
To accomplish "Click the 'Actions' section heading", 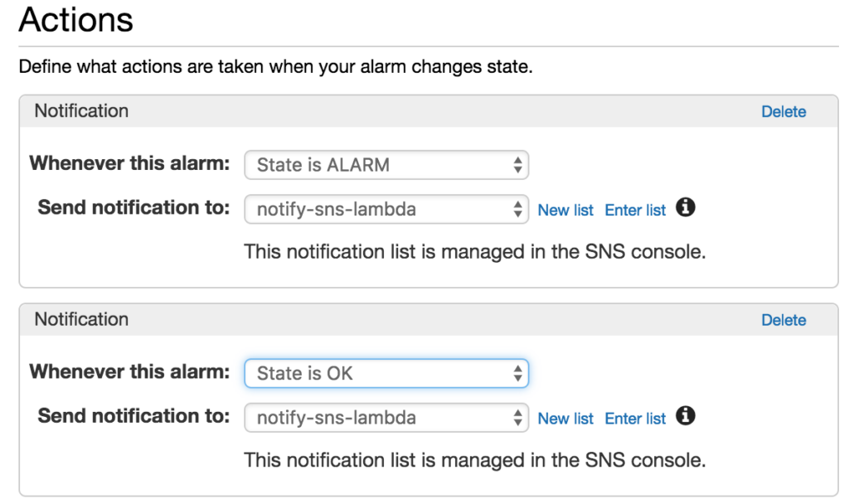I will pyautogui.click(x=75, y=20).
